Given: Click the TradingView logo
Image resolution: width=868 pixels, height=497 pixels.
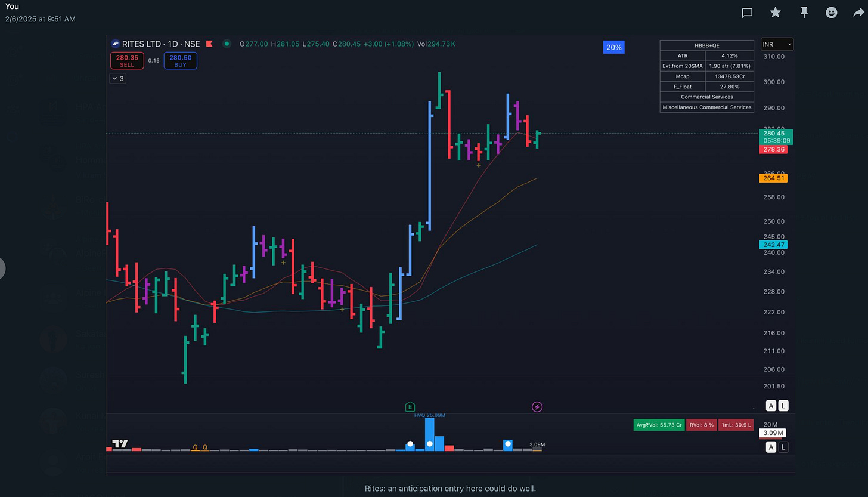Looking at the screenshot, I should pos(120,443).
